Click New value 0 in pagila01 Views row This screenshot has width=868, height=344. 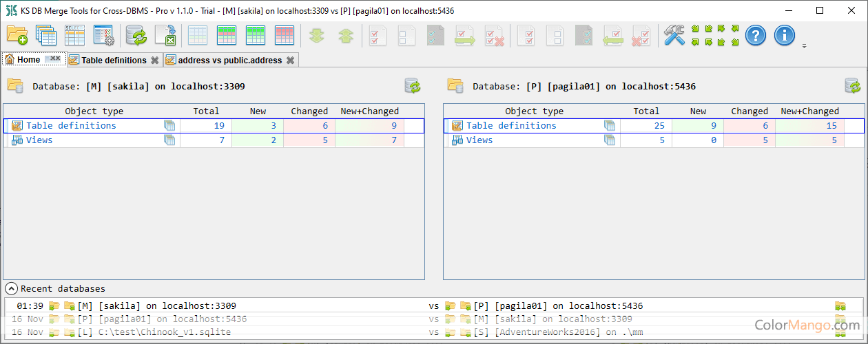coord(714,140)
